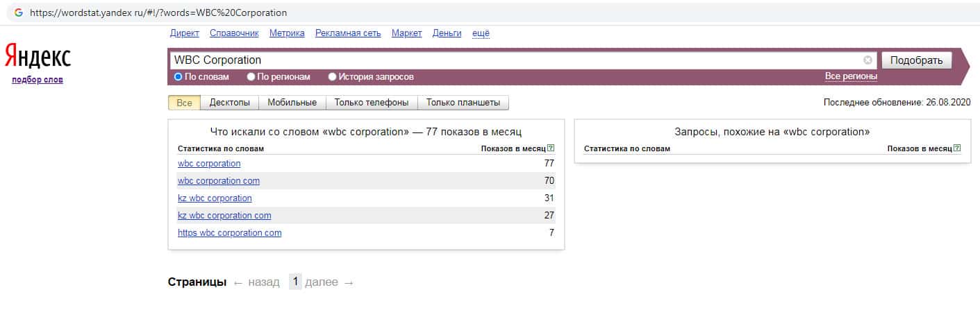Go to the next page with 'далее →'
Viewport: 980px width, 317px height.
pyautogui.click(x=329, y=282)
